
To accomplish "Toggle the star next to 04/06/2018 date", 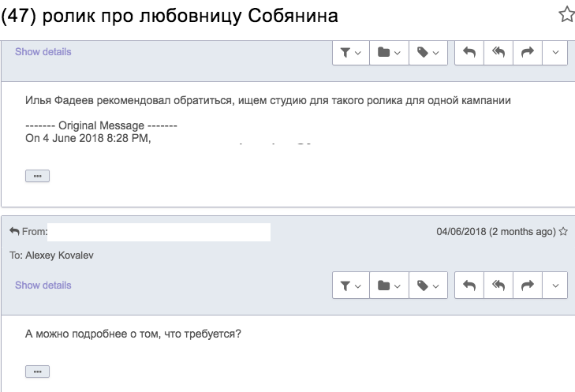I will 563,231.
